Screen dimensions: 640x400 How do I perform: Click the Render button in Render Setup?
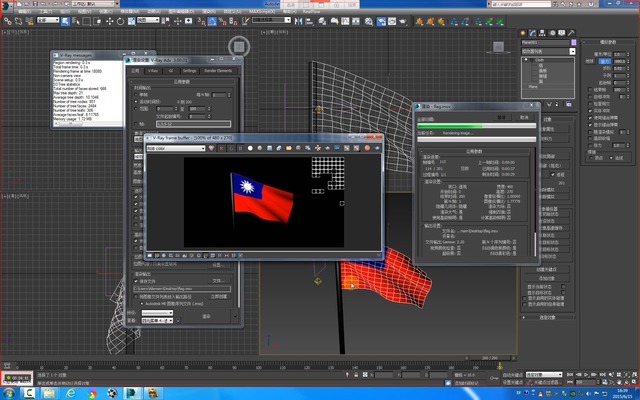click(x=207, y=316)
